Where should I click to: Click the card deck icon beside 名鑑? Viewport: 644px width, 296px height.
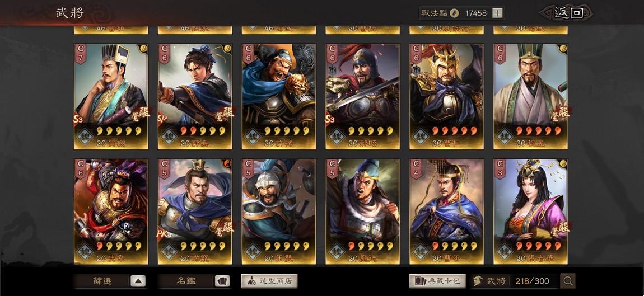(222, 281)
